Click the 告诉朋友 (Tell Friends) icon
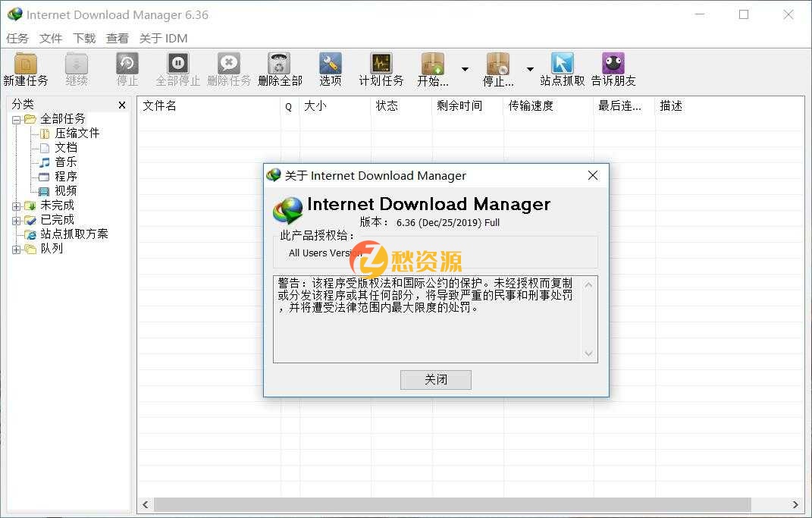 click(x=612, y=68)
